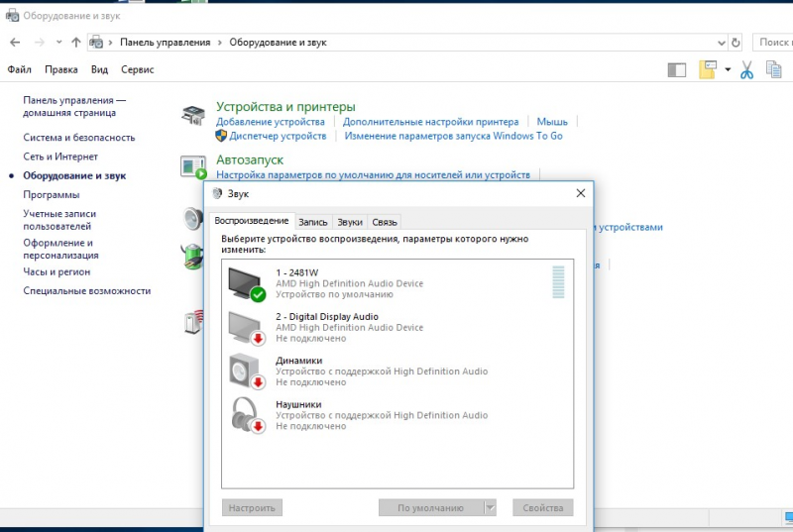The image size is (793, 532).
Task: Select the 2 - Digital Display Audio device
Action: [x=397, y=327]
